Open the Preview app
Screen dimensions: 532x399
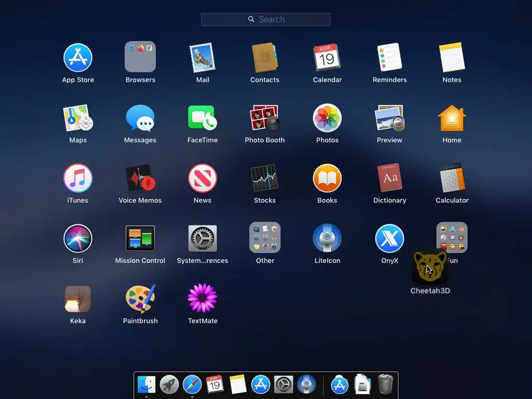pyautogui.click(x=390, y=118)
